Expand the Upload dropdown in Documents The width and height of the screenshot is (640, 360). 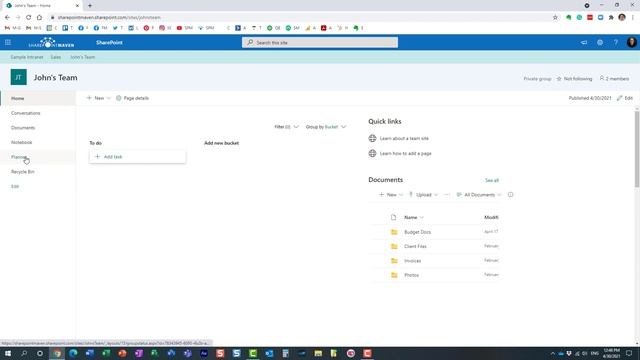point(423,195)
